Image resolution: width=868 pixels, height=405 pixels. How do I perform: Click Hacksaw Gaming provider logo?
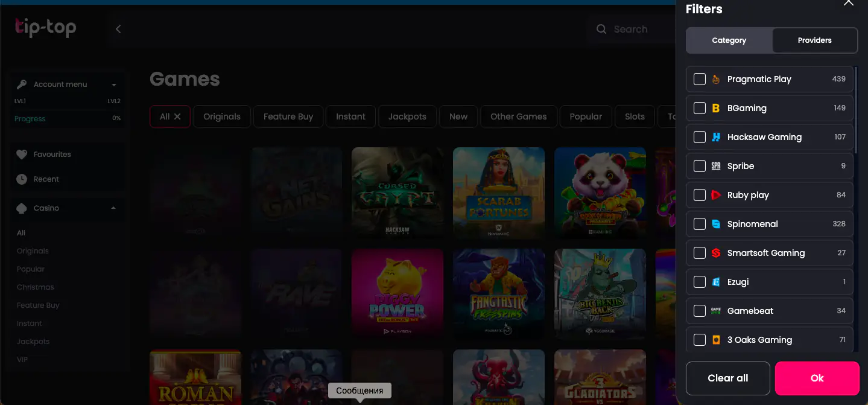point(716,137)
